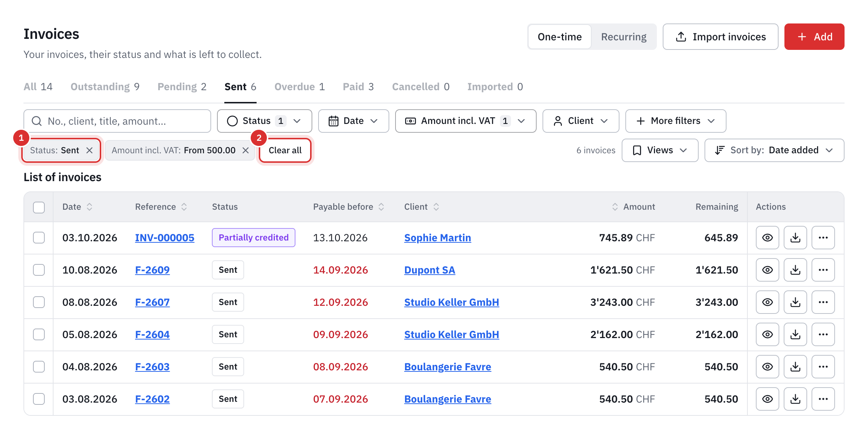Screen dimensions: 868x440
Task: Open the Views dropdown
Action: click(660, 150)
